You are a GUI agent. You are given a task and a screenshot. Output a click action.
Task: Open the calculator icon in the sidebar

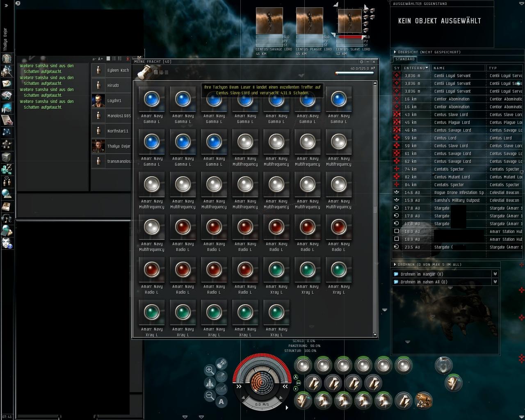[7, 231]
